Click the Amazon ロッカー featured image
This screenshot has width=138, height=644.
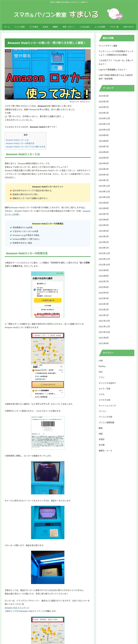(48, 74)
